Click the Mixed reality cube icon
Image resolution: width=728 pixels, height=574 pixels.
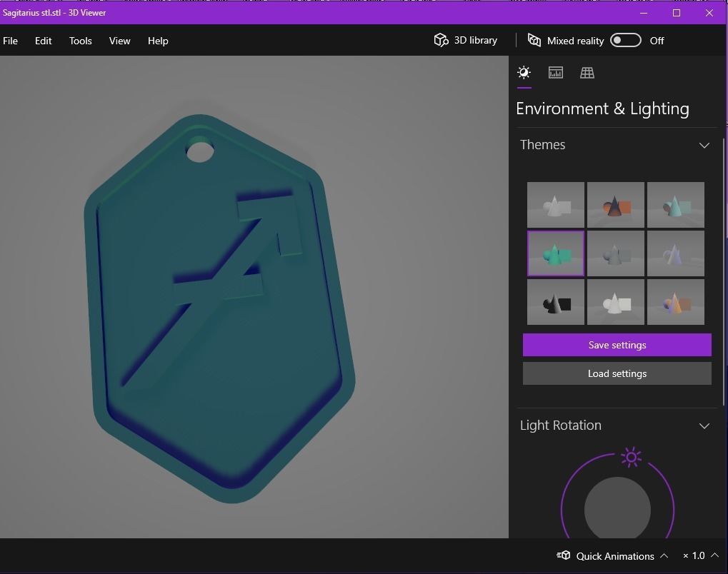point(534,41)
